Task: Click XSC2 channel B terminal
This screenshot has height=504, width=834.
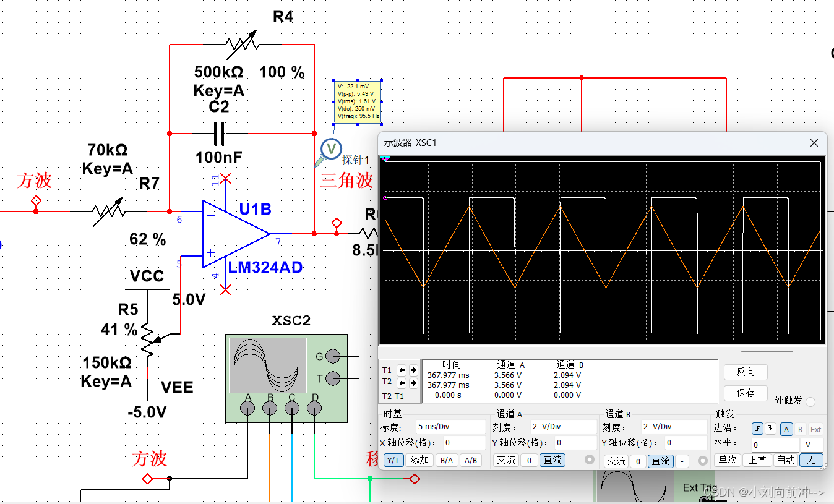Action: pyautogui.click(x=270, y=408)
